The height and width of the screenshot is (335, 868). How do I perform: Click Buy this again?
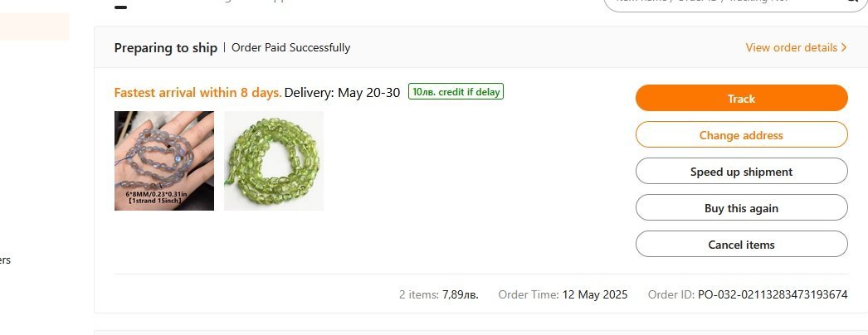[x=741, y=208]
